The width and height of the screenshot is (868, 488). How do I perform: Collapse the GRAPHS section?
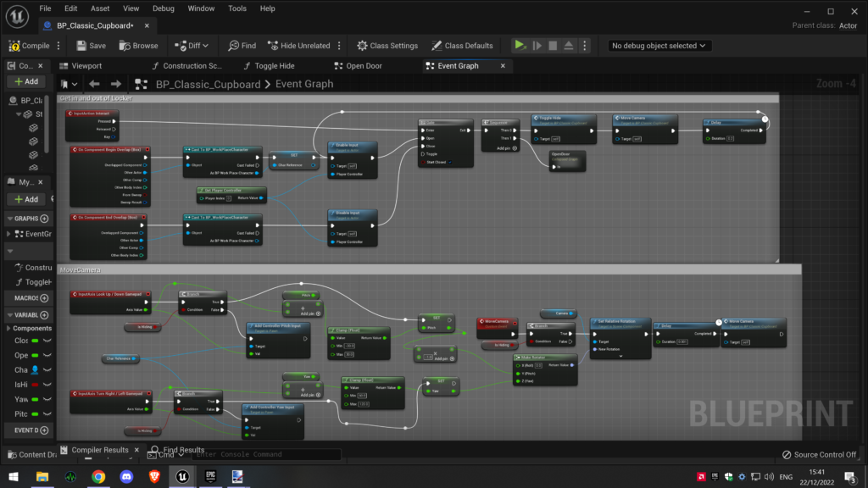point(10,219)
